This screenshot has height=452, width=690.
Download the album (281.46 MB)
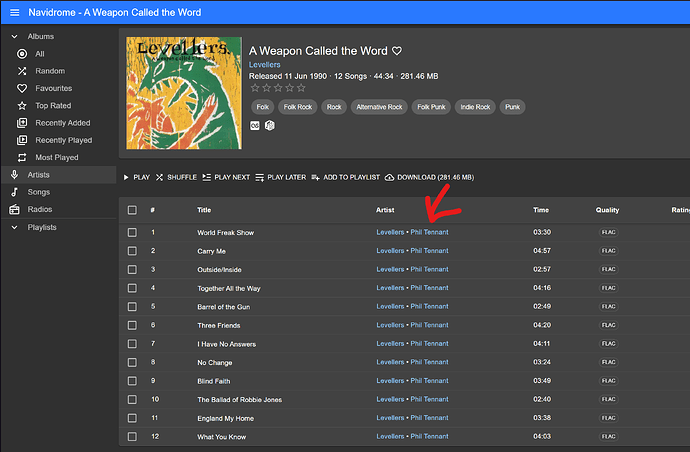(429, 177)
